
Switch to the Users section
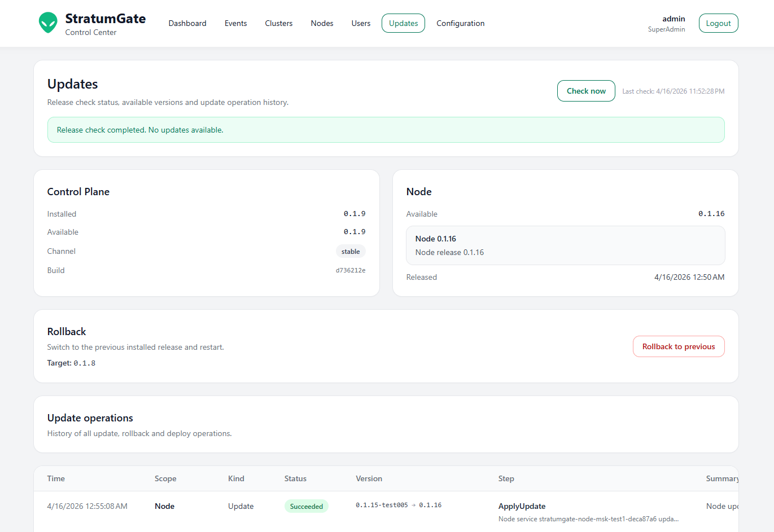click(361, 23)
